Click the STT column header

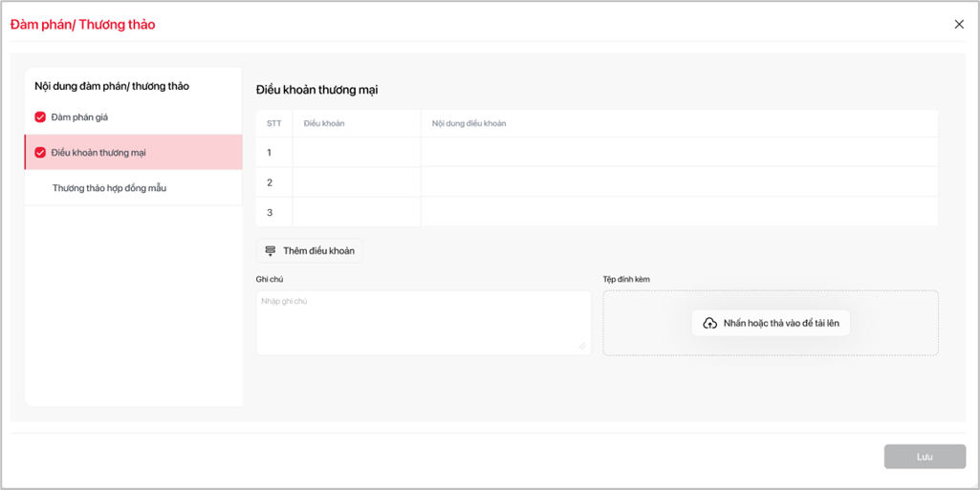(x=274, y=123)
